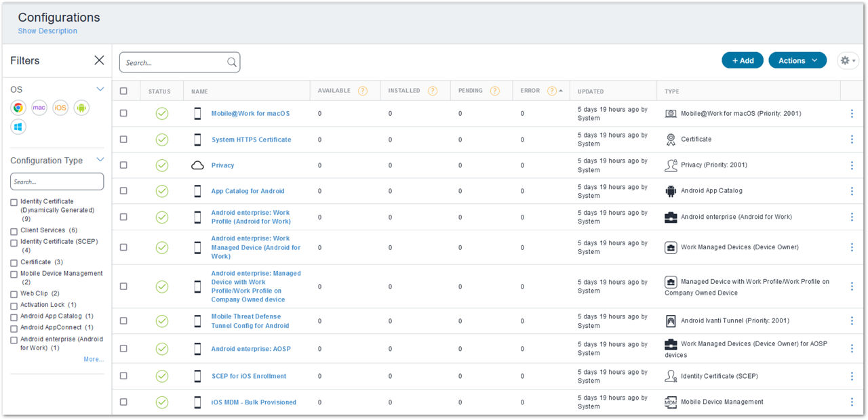Click Android robot icon for Android App Catalog
Viewport: 868px width, 420px height.
[x=671, y=191]
